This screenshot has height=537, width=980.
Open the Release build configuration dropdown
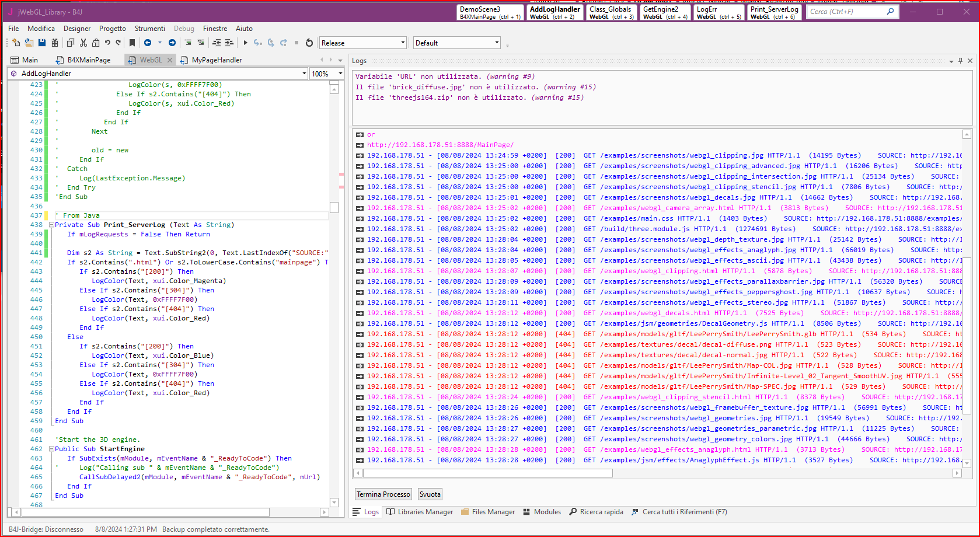[x=403, y=43]
